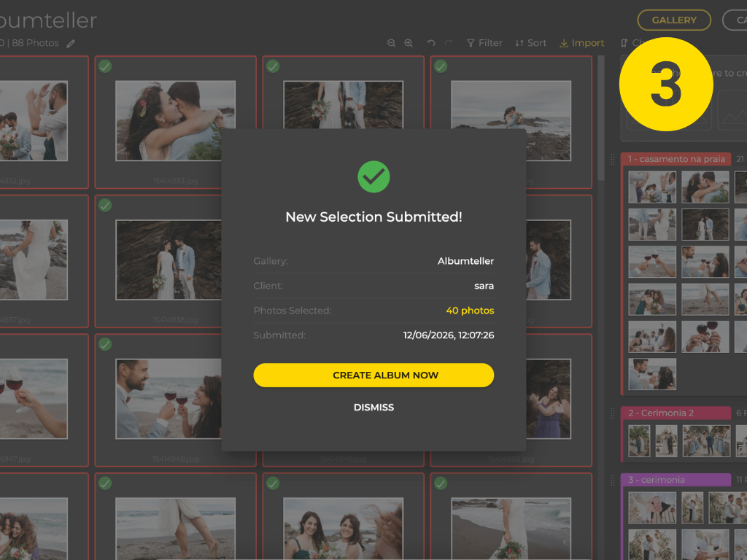Open the Gallery button at top
Viewport: 747px width, 560px height.
674,20
